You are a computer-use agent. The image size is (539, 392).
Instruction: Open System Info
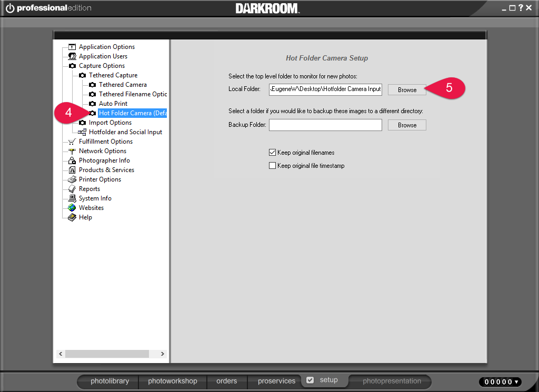pyautogui.click(x=95, y=198)
